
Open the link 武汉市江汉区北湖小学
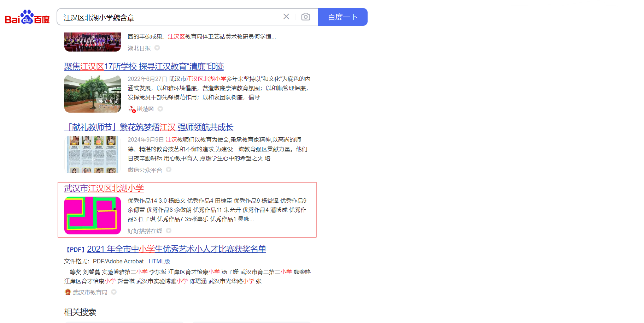pyautogui.click(x=104, y=188)
